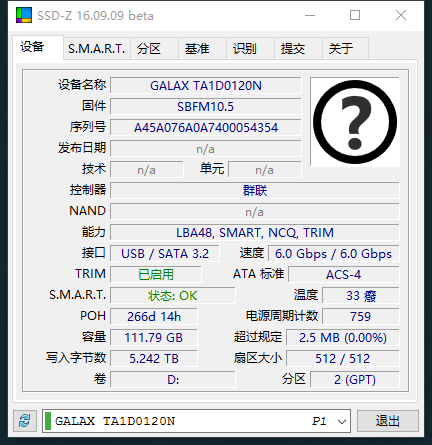Click capabilities text LBA48, SMART, NCQ, TRIM
Viewport: 432px width, 445px height.
click(x=255, y=233)
